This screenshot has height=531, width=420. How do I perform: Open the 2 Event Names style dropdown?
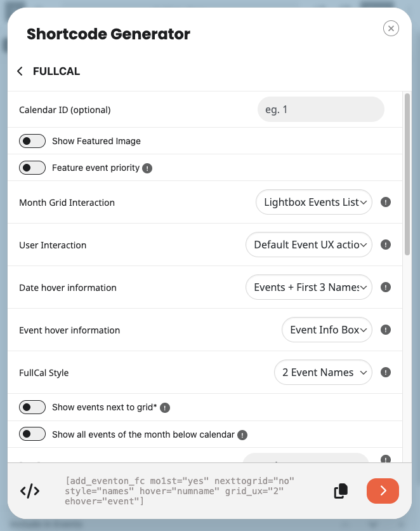[323, 372]
